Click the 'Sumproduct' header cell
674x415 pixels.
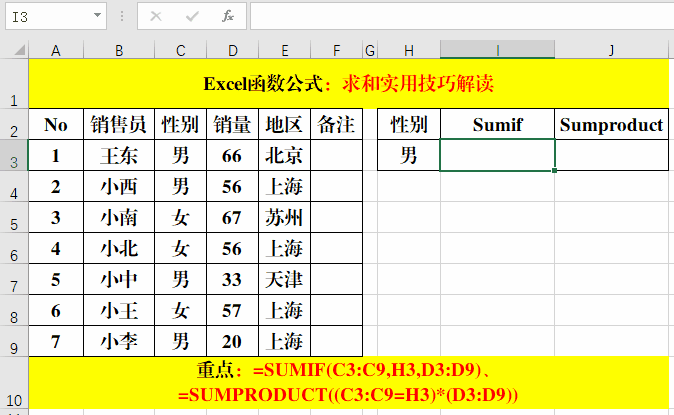click(611, 124)
